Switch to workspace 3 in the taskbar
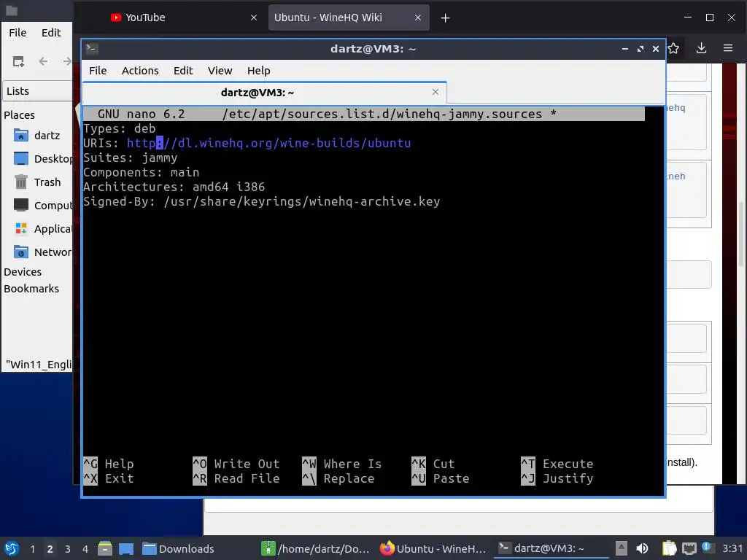The image size is (747, 560). (68, 548)
